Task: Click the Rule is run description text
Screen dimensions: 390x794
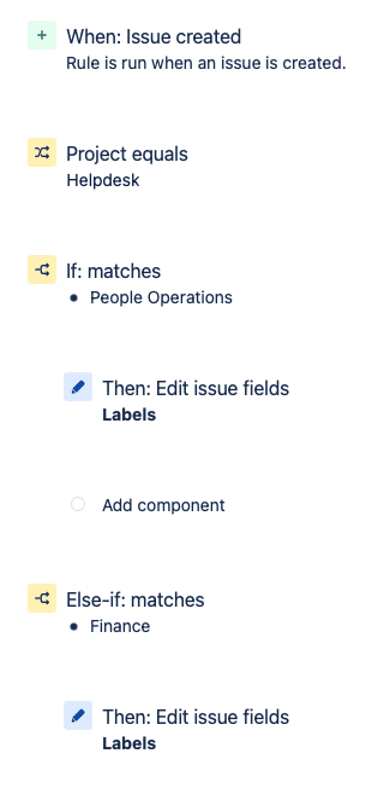Action: tap(206, 63)
